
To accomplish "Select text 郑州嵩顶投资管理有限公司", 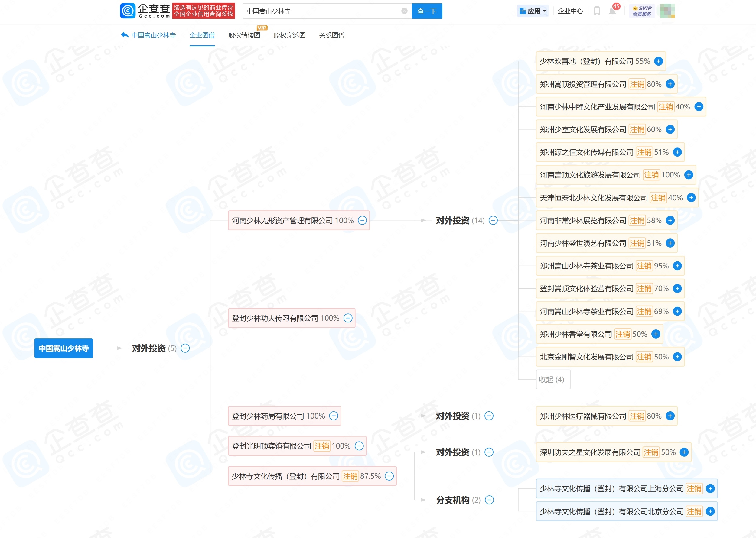I will pos(583,84).
